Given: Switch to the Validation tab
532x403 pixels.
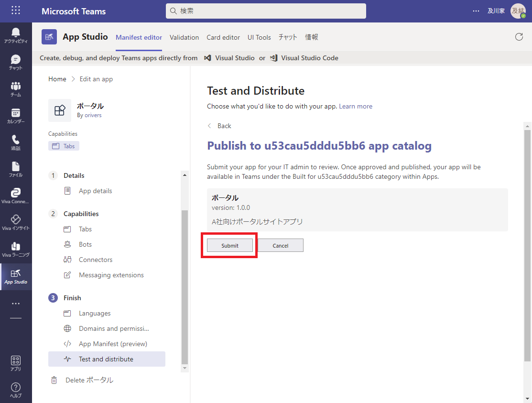Looking at the screenshot, I should (x=184, y=37).
